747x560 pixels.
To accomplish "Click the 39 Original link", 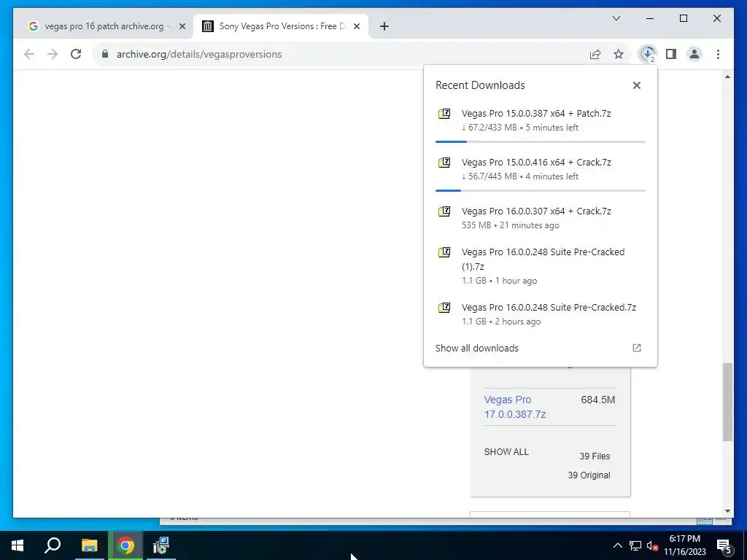I will pyautogui.click(x=589, y=475).
